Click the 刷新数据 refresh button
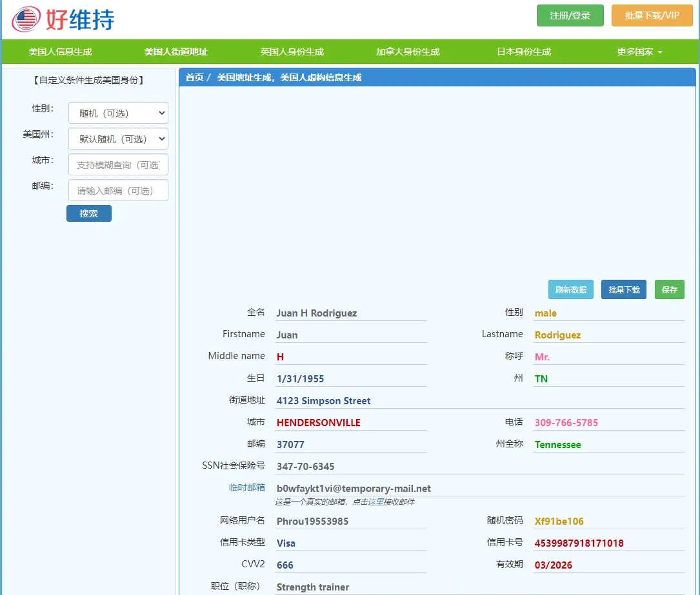This screenshot has width=700, height=595. click(x=570, y=289)
